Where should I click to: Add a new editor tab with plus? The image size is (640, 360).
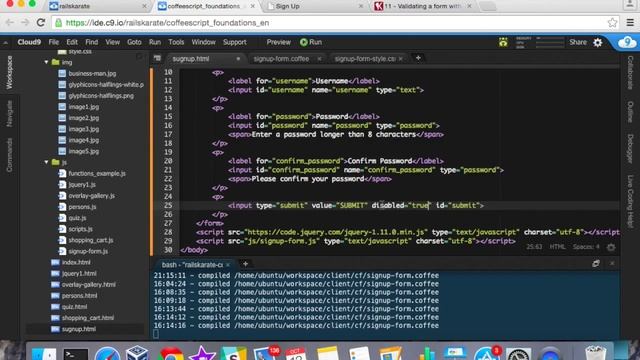(418, 58)
